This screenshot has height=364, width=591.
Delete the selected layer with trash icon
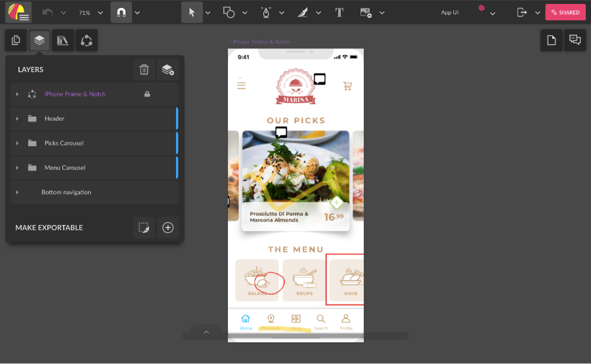144,70
